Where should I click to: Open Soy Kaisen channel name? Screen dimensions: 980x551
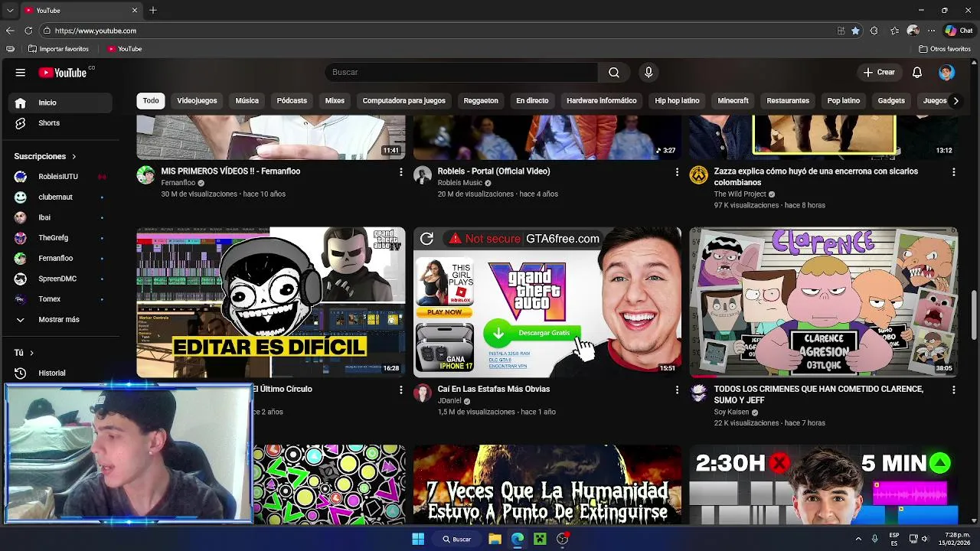731,412
